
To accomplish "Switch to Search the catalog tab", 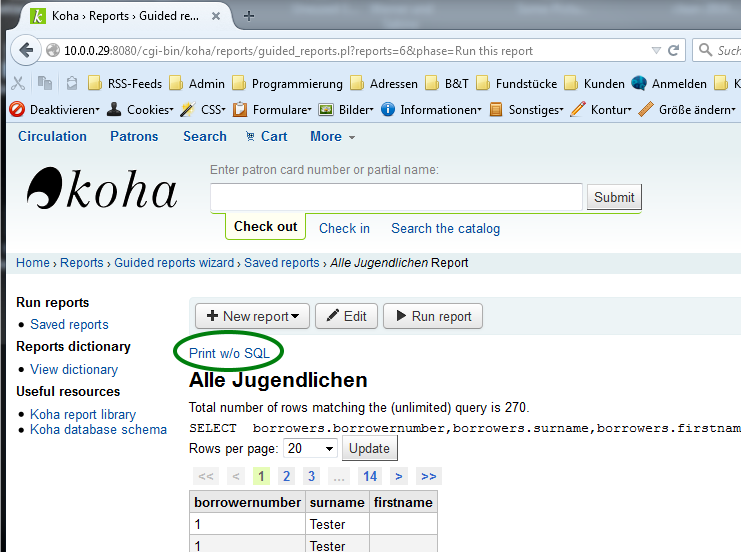I will point(445,228).
